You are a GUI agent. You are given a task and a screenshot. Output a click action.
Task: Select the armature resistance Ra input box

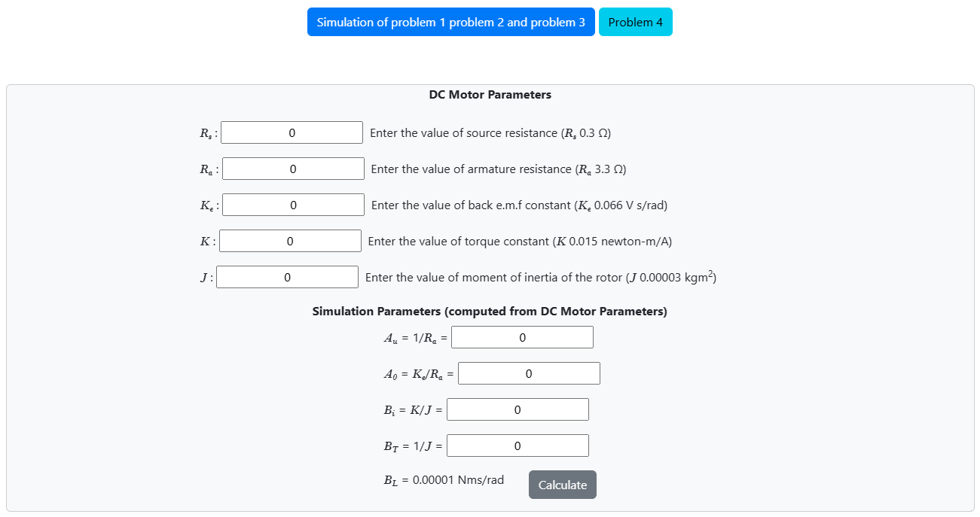point(293,169)
